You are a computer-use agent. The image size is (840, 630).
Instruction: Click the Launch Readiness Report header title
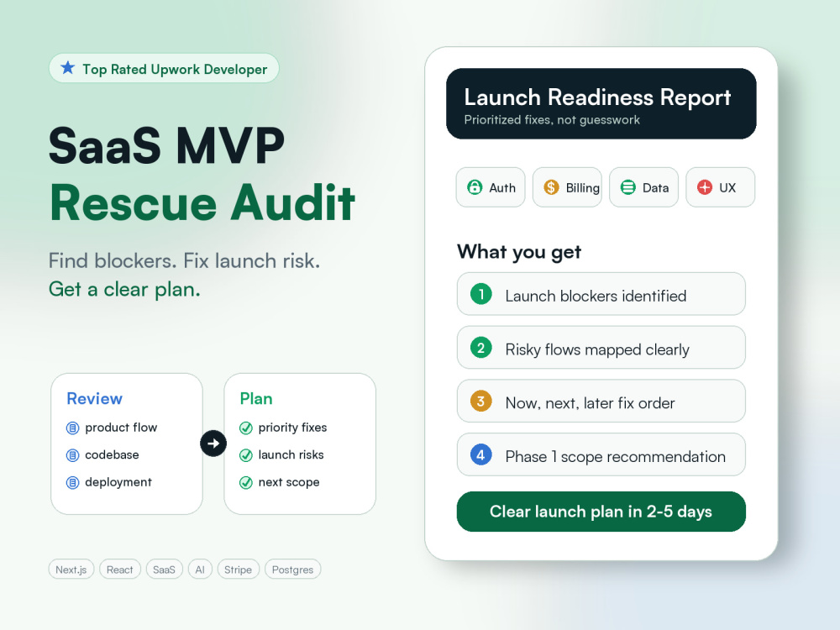(597, 97)
